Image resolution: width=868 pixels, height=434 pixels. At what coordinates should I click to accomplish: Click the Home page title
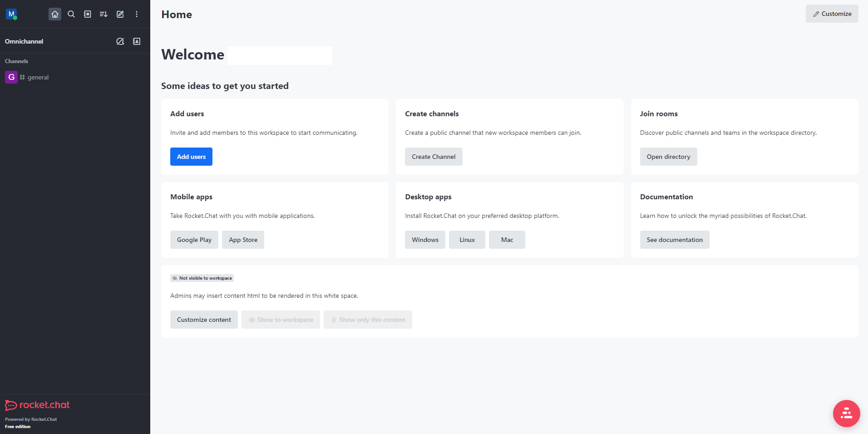click(x=177, y=15)
